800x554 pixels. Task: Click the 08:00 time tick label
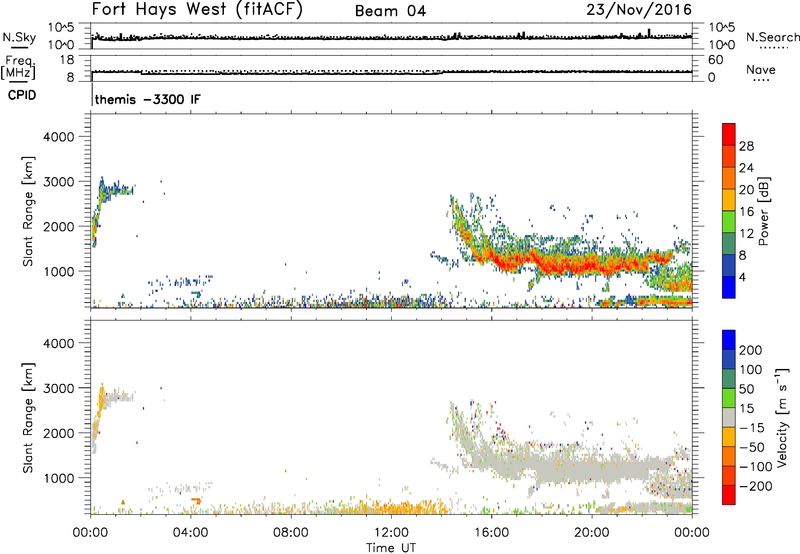coord(291,533)
